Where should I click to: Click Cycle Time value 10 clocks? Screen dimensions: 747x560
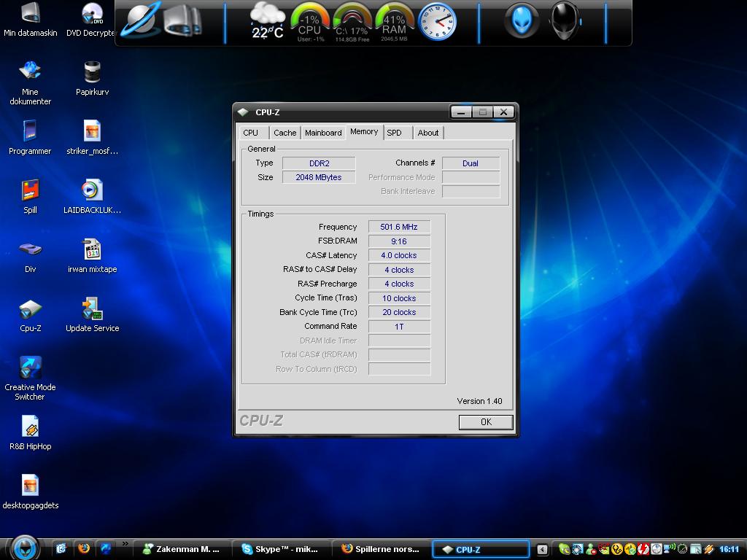coord(399,298)
